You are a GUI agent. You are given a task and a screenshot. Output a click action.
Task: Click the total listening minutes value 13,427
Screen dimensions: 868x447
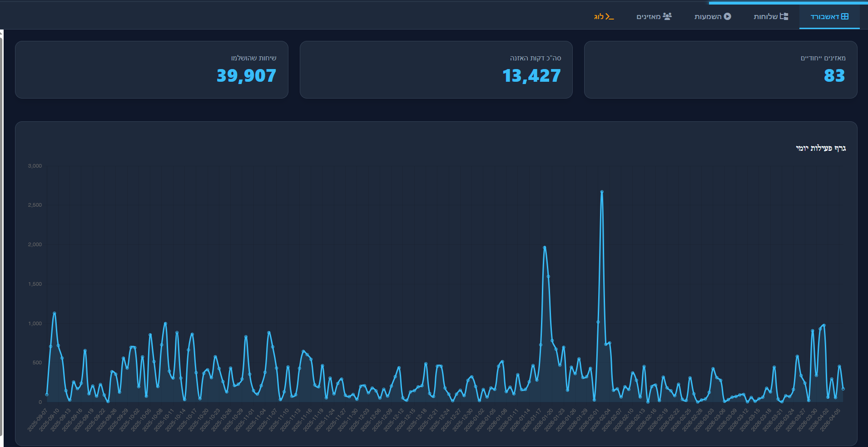click(x=531, y=75)
